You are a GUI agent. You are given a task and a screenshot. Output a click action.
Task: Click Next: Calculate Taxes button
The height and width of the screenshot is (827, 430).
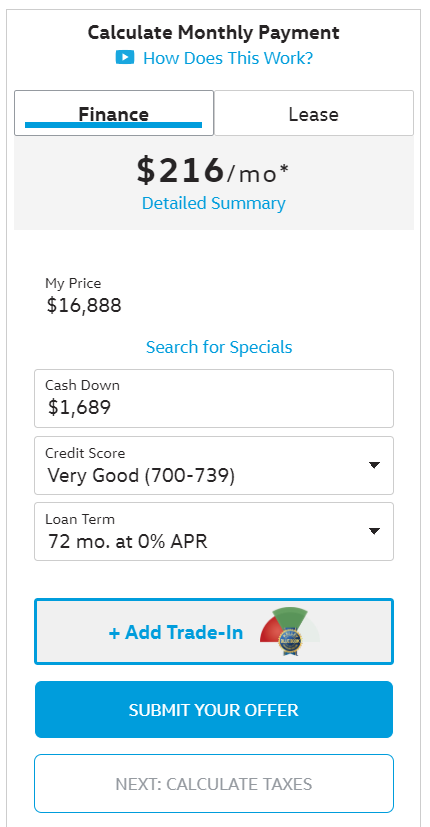click(x=214, y=784)
